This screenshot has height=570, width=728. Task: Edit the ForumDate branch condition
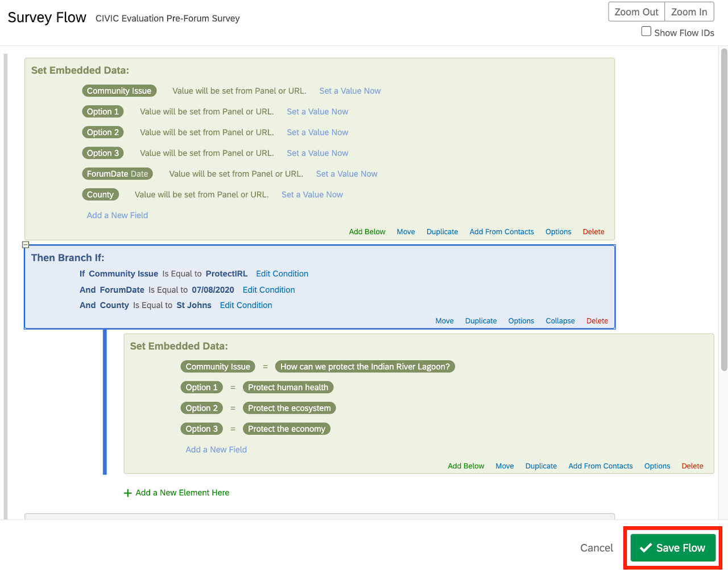click(x=268, y=290)
